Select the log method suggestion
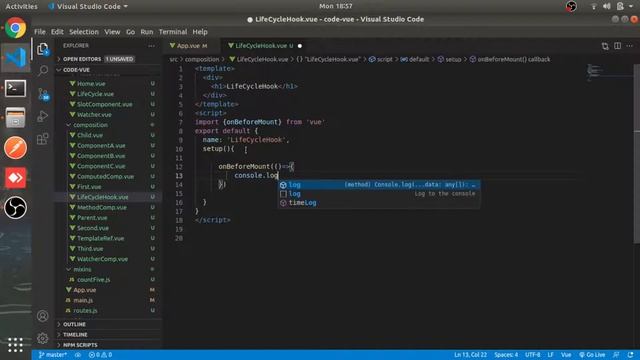Image resolution: width=640 pixels, height=360 pixels. click(x=379, y=185)
